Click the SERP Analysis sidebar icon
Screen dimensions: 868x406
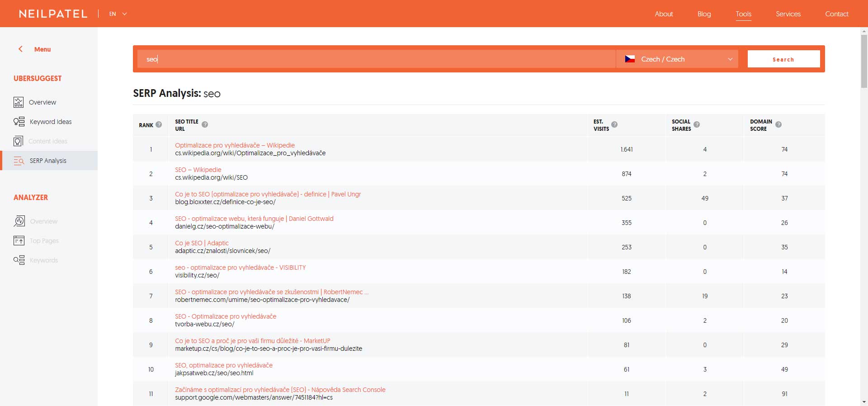(19, 161)
